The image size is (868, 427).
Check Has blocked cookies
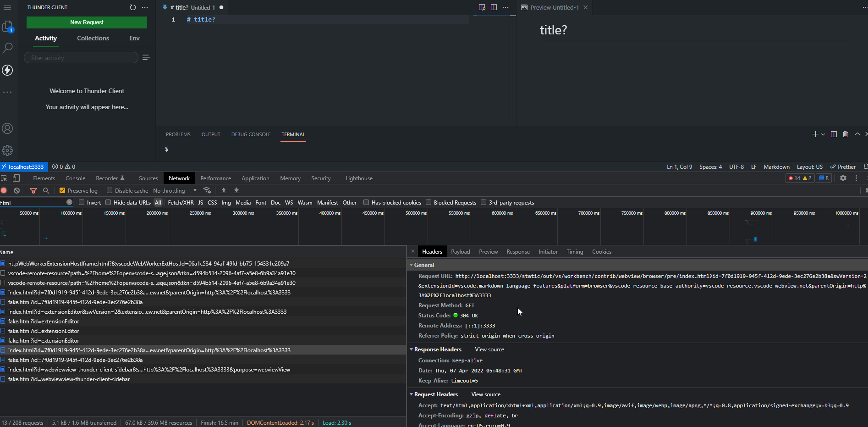click(x=366, y=202)
